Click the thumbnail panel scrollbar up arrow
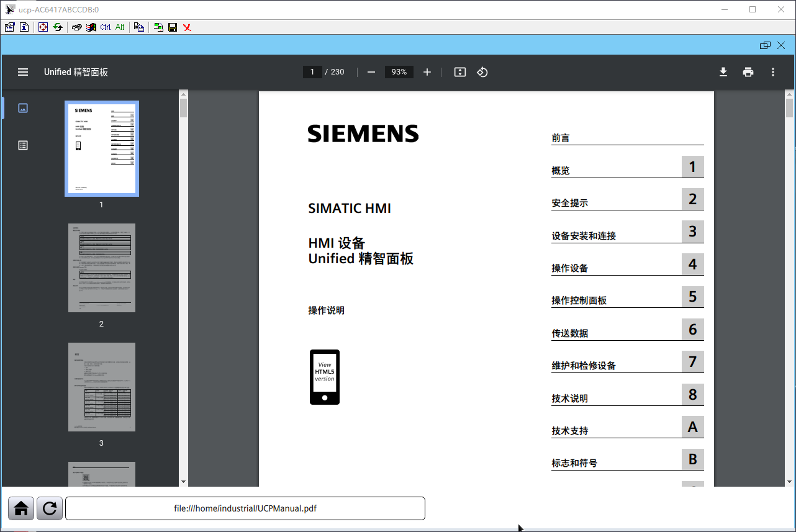The height and width of the screenshot is (532, 796). tap(183, 95)
